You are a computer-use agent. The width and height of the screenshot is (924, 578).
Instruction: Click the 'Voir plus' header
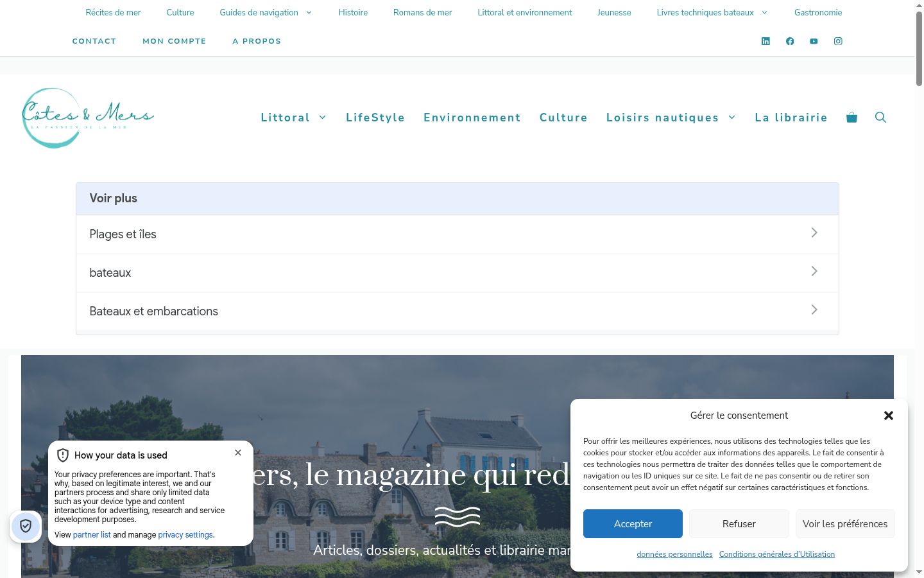coord(458,198)
